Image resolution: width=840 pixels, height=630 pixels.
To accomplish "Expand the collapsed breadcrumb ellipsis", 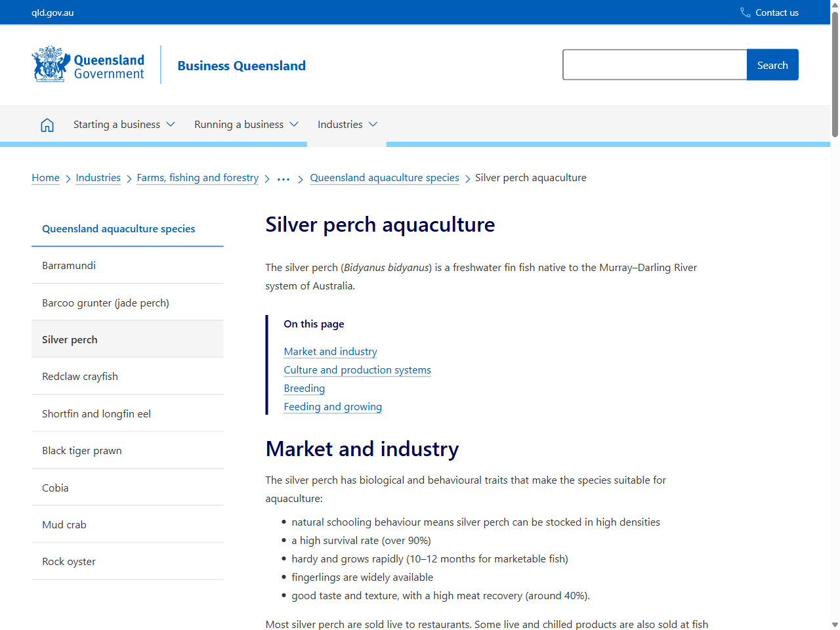I will (x=283, y=177).
